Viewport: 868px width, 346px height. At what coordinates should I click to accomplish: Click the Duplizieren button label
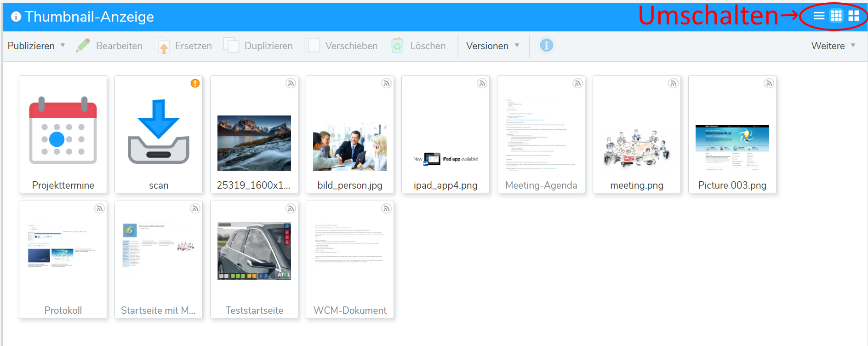click(268, 46)
